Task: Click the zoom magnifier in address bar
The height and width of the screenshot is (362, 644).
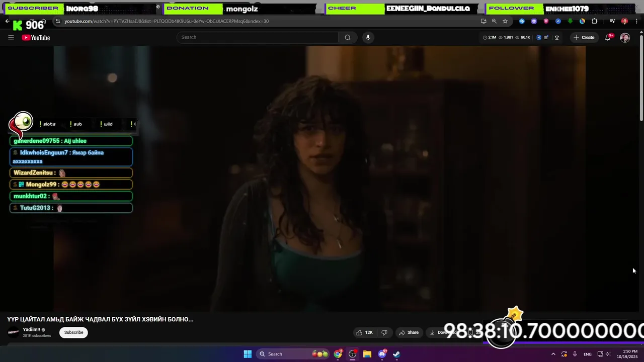Action: pyautogui.click(x=494, y=21)
